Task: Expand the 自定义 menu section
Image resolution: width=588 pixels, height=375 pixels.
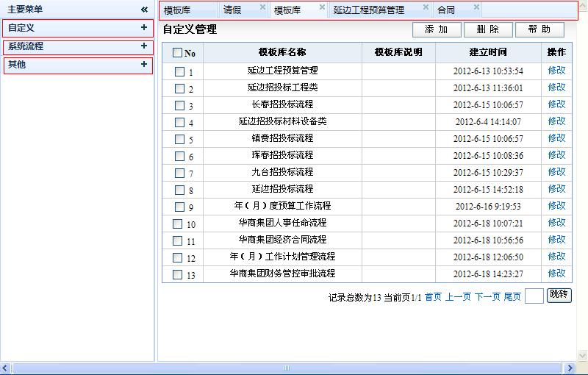Action: [144, 27]
